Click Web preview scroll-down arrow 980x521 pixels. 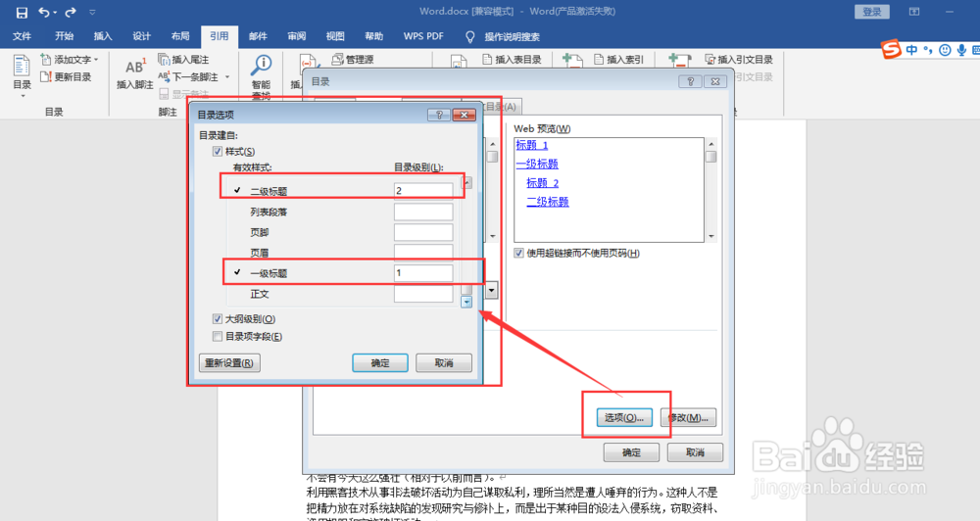click(711, 237)
